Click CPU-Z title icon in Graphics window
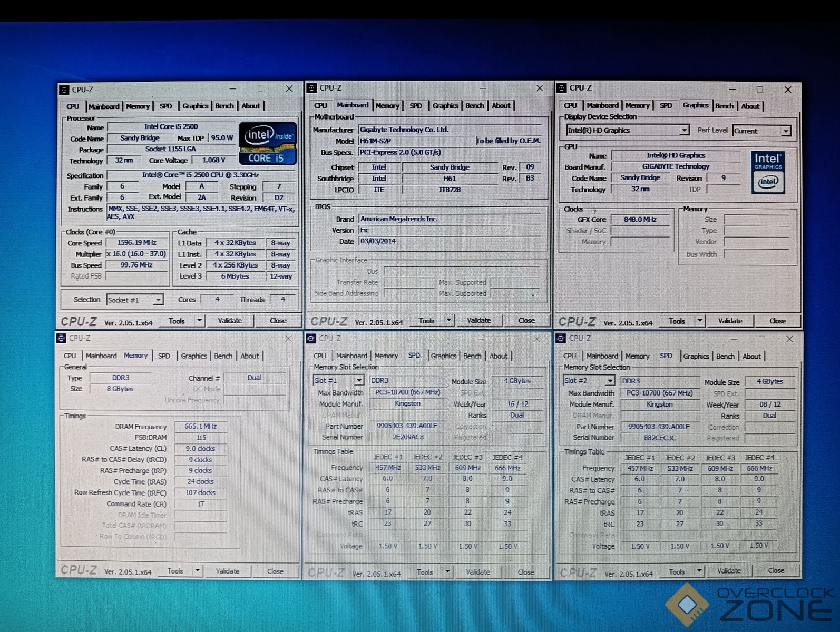840x632 pixels. click(x=562, y=88)
